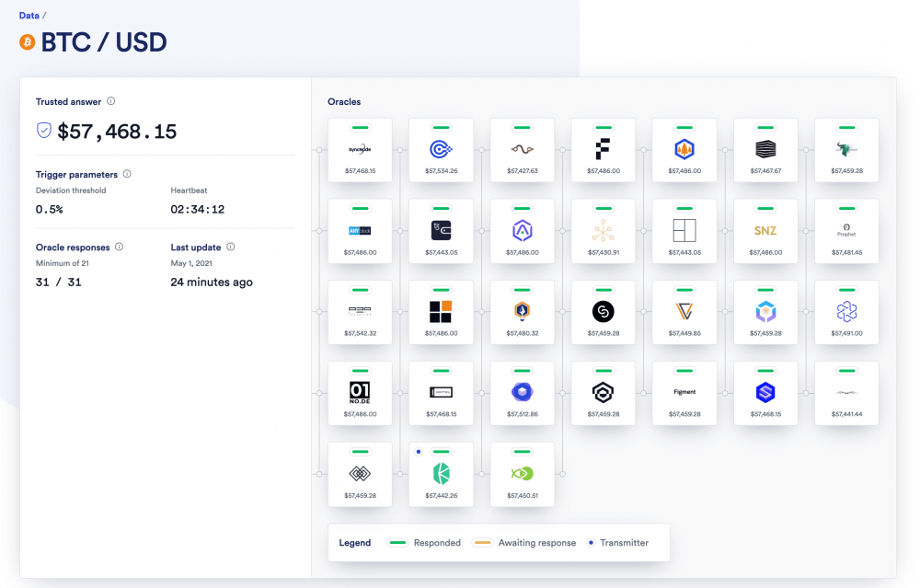This screenshot has width=920, height=588.
Task: Select the Fiews oracle tile
Action: (604, 147)
